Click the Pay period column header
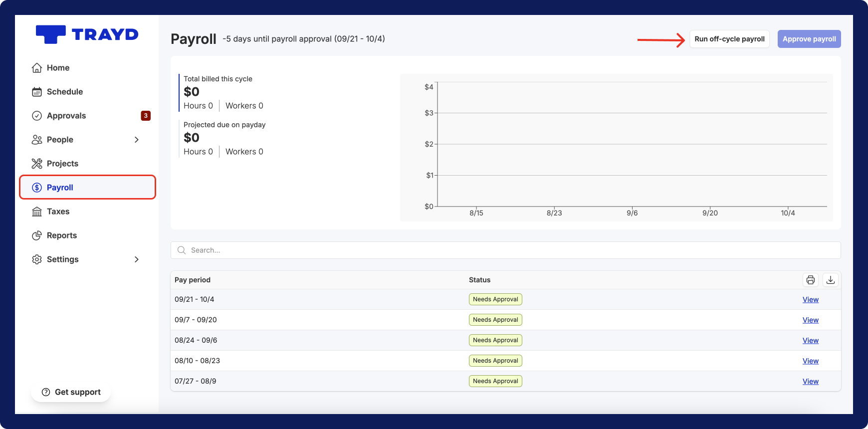The image size is (868, 429). pyautogui.click(x=193, y=280)
